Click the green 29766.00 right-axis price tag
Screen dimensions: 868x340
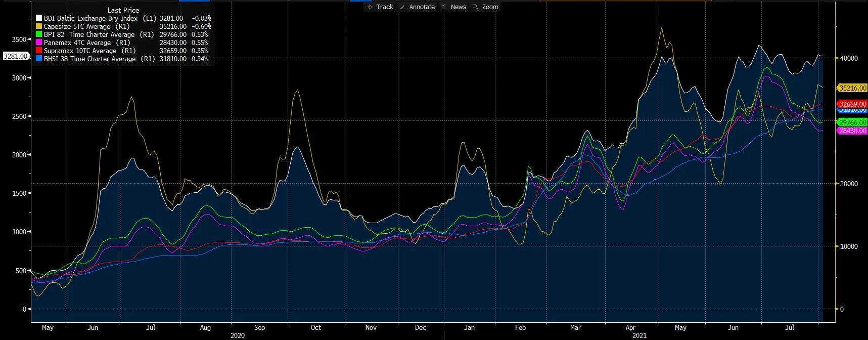(x=853, y=122)
